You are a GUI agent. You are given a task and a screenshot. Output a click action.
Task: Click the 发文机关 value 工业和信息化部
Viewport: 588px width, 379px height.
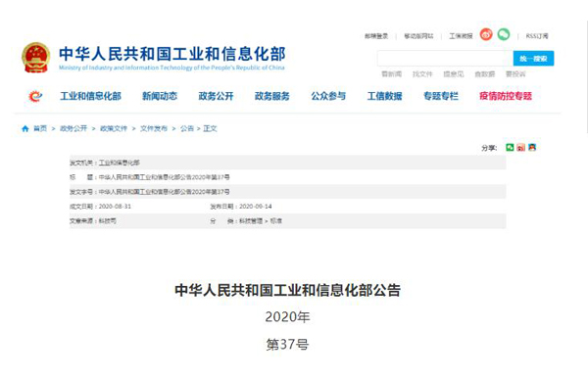coord(120,163)
